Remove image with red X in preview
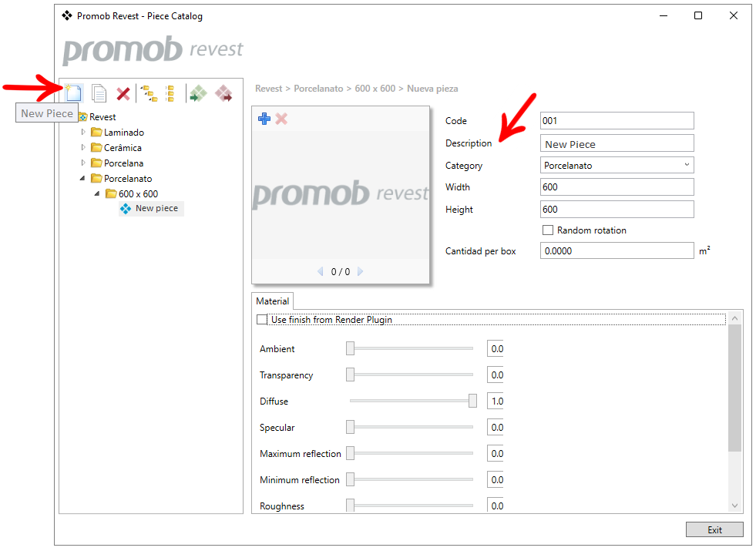 pos(281,119)
